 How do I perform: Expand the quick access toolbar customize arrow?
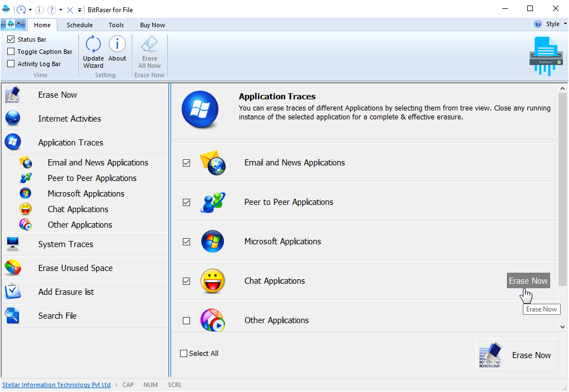80,10
